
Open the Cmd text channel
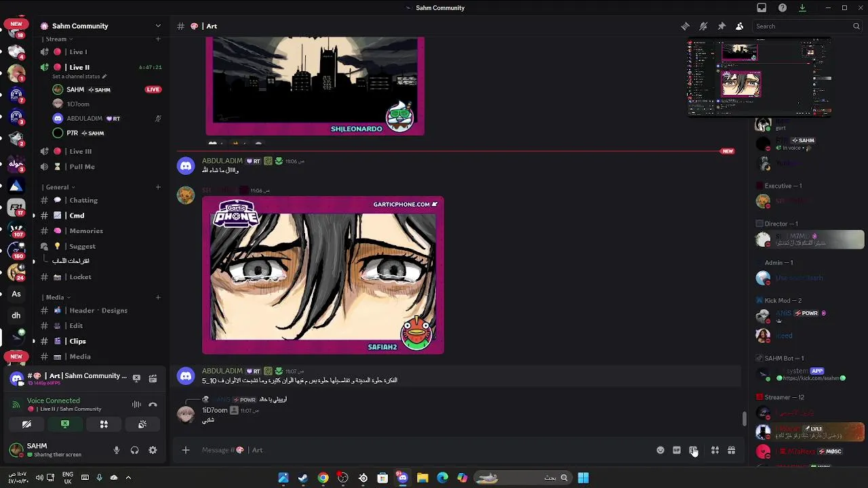[x=102, y=216]
